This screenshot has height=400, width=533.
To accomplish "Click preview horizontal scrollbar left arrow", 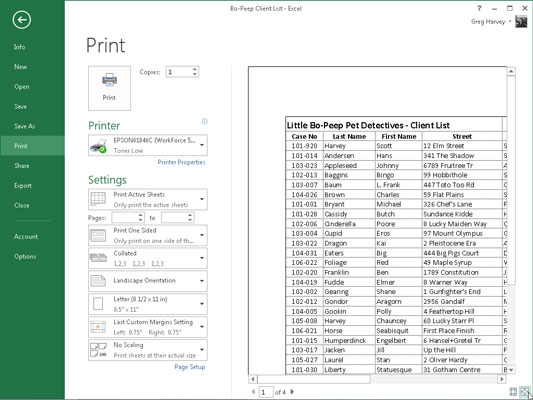I will tap(253, 379).
